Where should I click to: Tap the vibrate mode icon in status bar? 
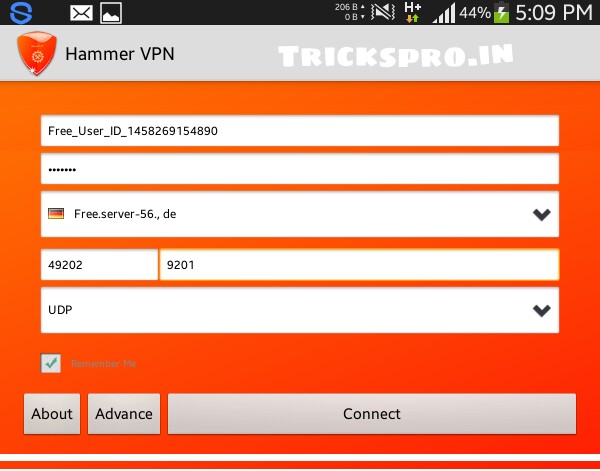click(x=383, y=13)
